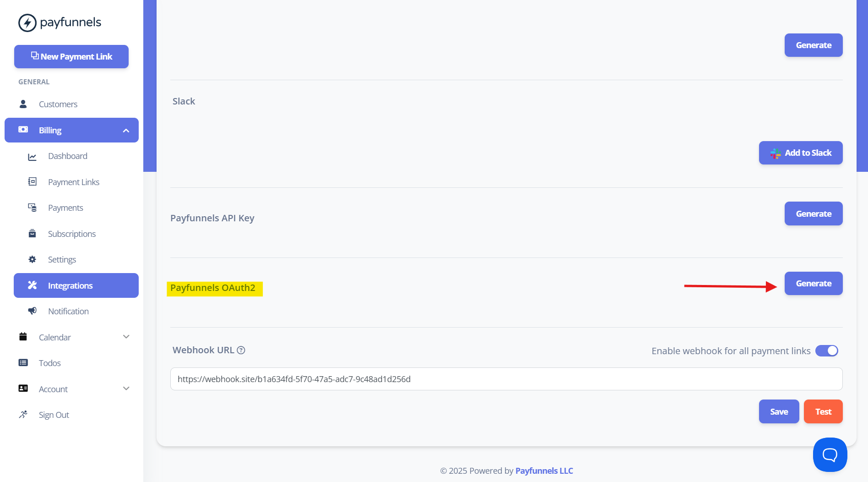868x482 pixels.
Task: Click the Integrations tools icon
Action: click(x=32, y=285)
